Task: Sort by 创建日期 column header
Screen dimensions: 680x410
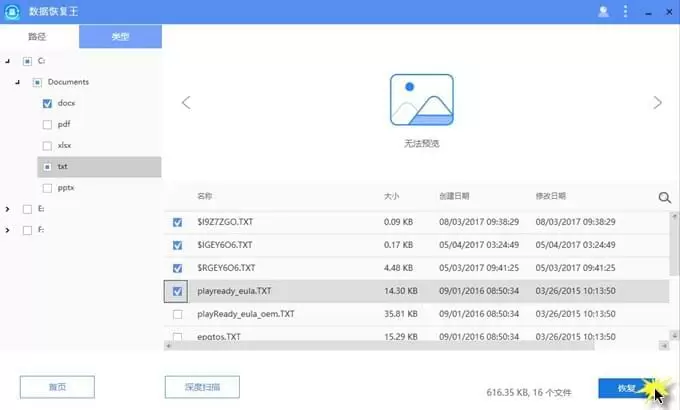Action: pos(454,196)
